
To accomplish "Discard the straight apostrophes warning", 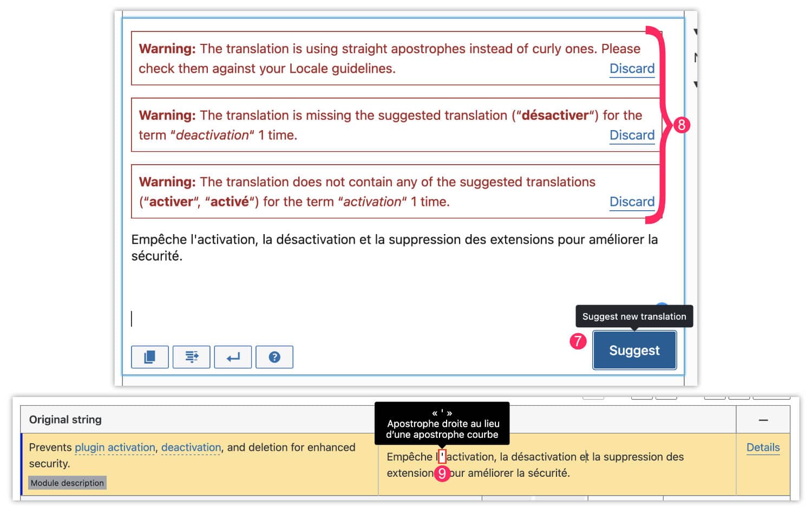I will [632, 69].
